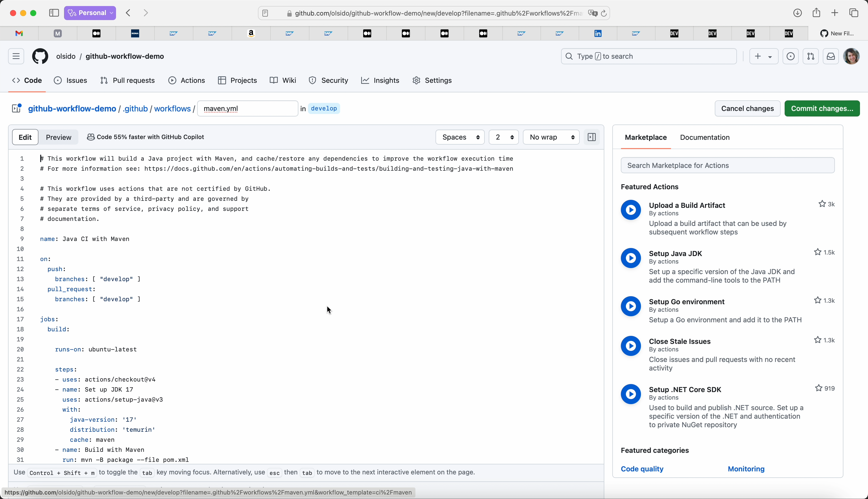Open the Spaces indent mode dropdown

tap(460, 137)
